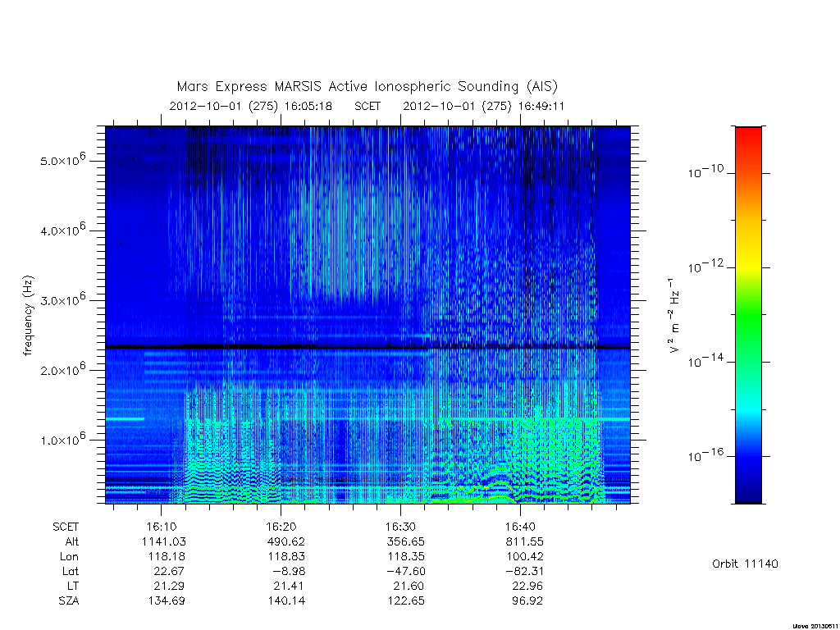Click time tick label '16:20'
The width and height of the screenshot is (840, 630).
pos(281,527)
